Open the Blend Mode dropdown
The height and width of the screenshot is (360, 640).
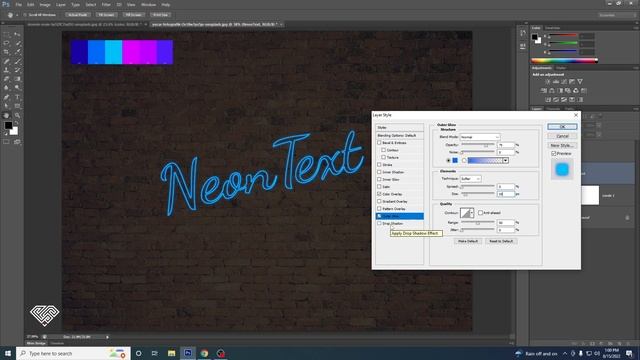click(480, 137)
